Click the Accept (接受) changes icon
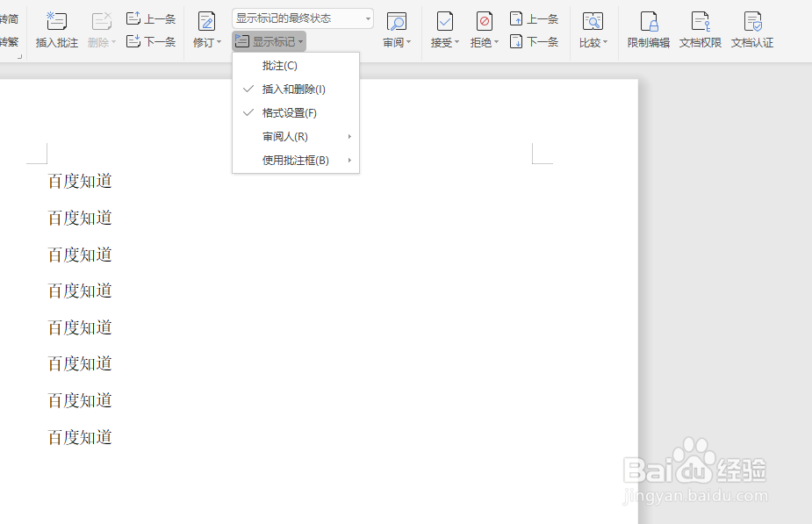Image resolution: width=812 pixels, height=524 pixels. click(x=445, y=21)
